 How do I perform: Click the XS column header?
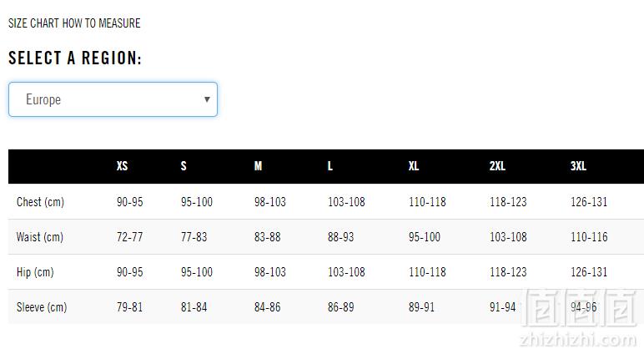coord(123,166)
